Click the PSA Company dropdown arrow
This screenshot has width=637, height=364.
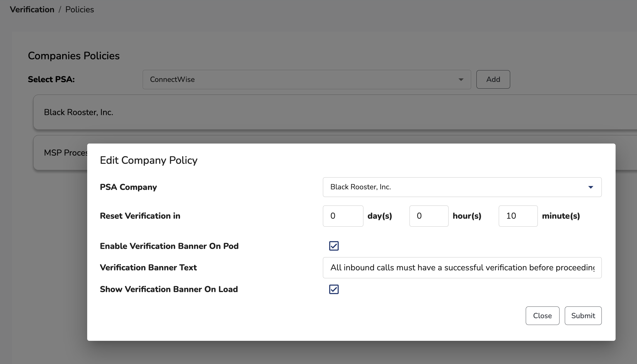point(591,187)
